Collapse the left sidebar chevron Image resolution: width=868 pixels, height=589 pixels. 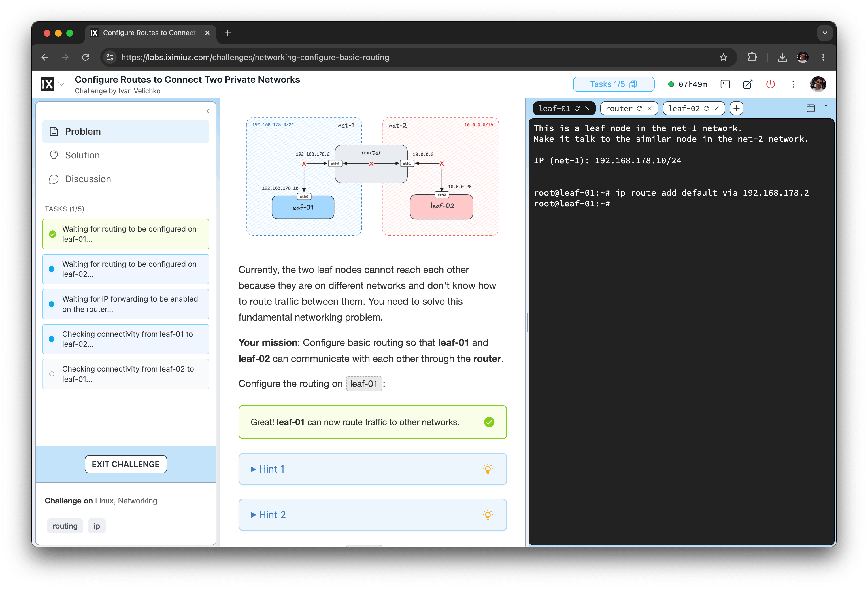(x=208, y=111)
